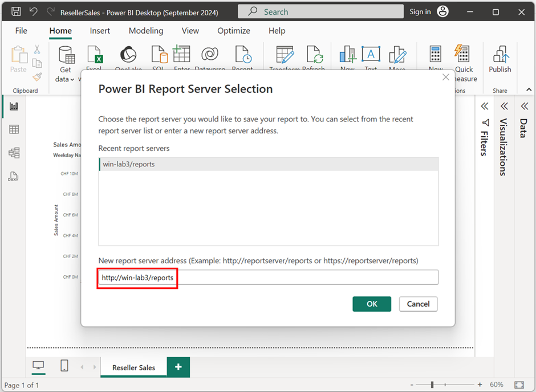Refresh the data
536x392 pixels.
tap(315, 55)
